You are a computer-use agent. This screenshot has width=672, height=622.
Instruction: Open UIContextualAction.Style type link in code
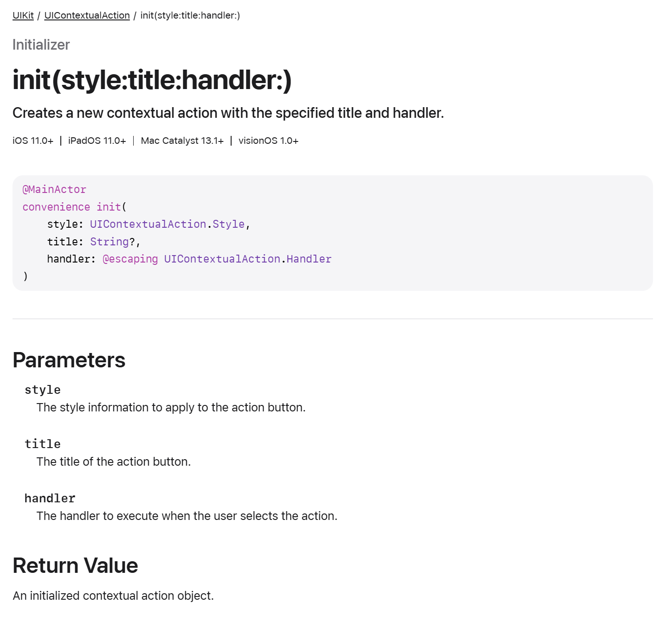[x=167, y=224]
